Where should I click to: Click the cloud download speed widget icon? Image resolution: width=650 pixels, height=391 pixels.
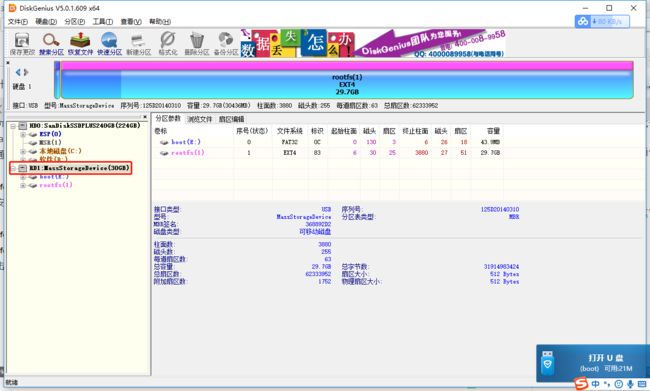coord(583,22)
